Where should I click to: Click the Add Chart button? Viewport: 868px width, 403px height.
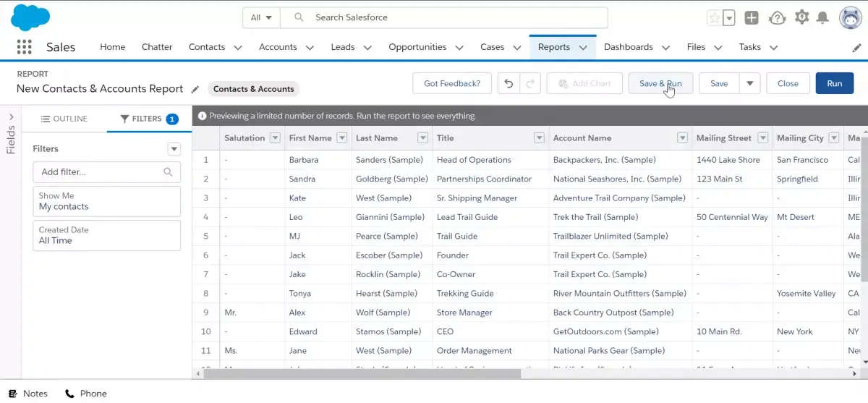tap(584, 83)
